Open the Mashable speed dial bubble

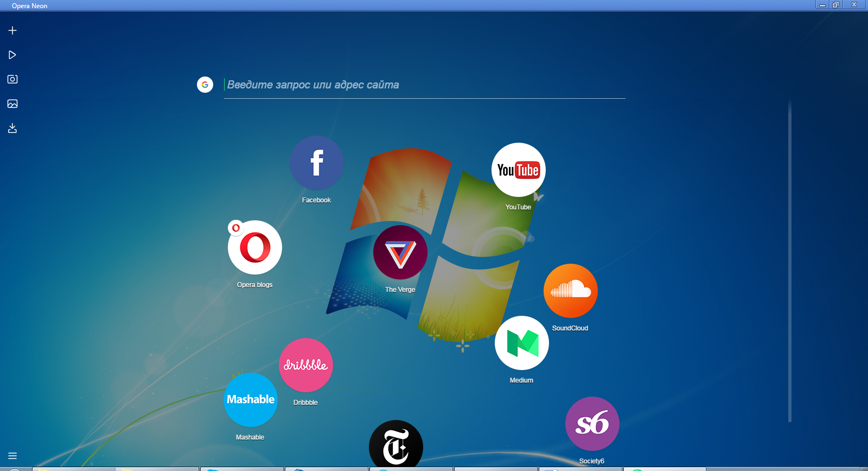(251, 400)
